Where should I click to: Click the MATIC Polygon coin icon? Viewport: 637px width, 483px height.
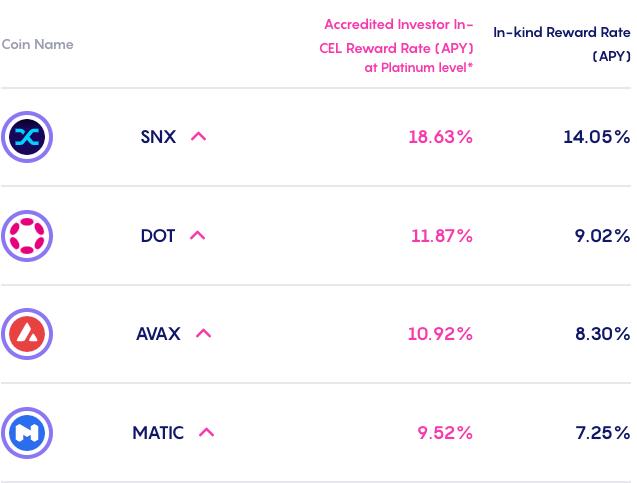click(x=27, y=433)
